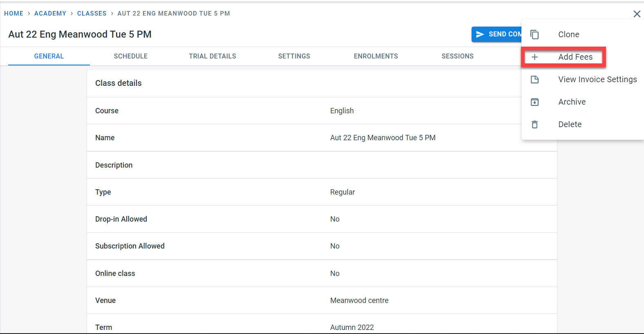The height and width of the screenshot is (334, 644).
Task: Click the paper plane send icon
Action: coord(480,34)
